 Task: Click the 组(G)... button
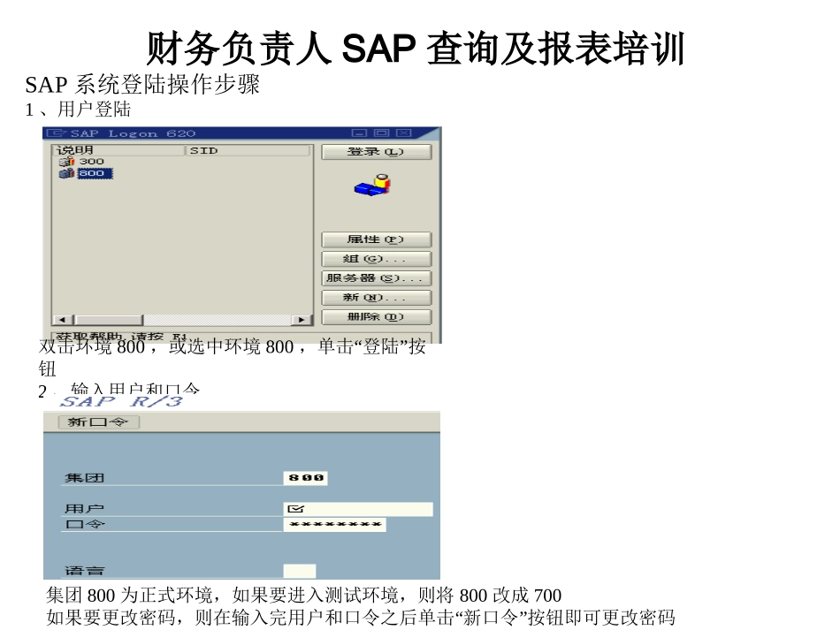tap(376, 259)
